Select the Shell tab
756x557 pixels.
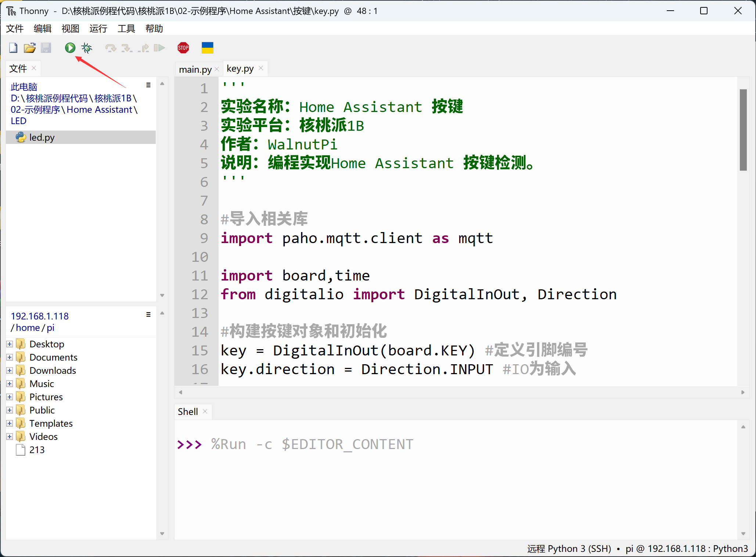tap(188, 412)
